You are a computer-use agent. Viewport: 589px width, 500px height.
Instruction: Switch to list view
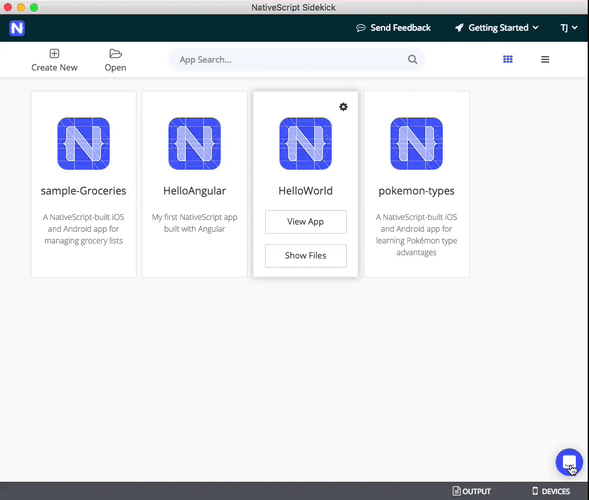[x=545, y=59]
